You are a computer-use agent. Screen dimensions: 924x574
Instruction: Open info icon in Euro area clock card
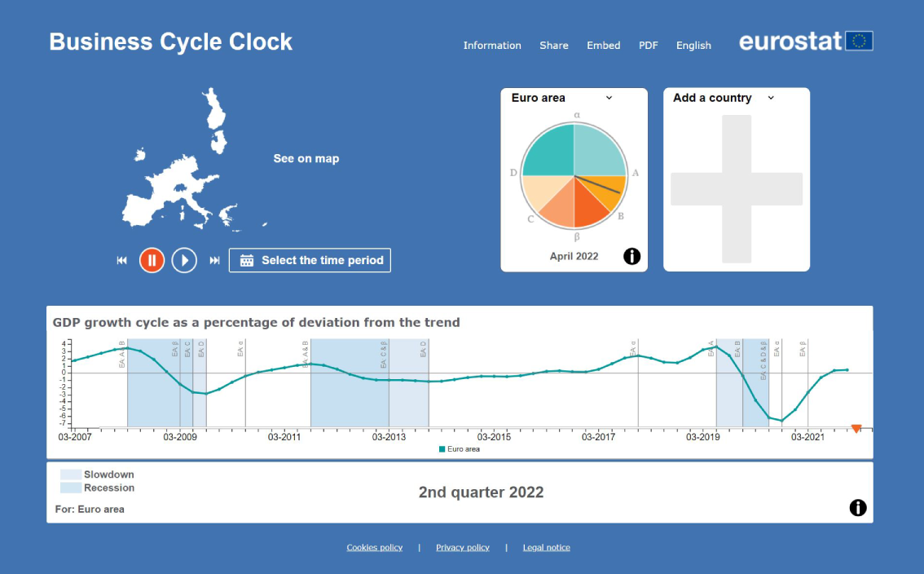pos(631,256)
